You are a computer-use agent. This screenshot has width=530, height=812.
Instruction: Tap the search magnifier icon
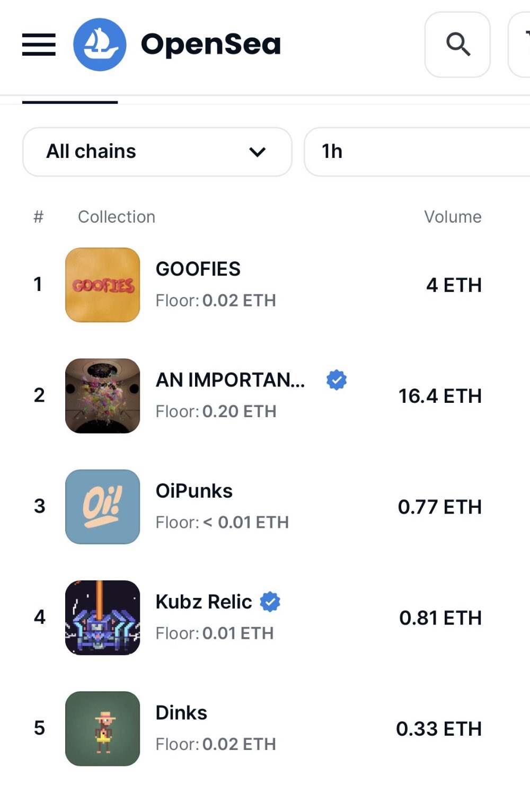click(457, 45)
